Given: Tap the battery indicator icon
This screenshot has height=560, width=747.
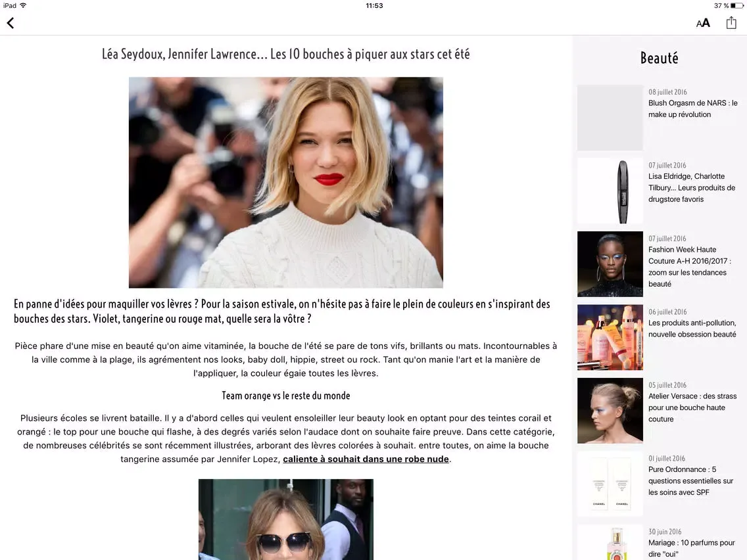Looking at the screenshot, I should pos(737,6).
